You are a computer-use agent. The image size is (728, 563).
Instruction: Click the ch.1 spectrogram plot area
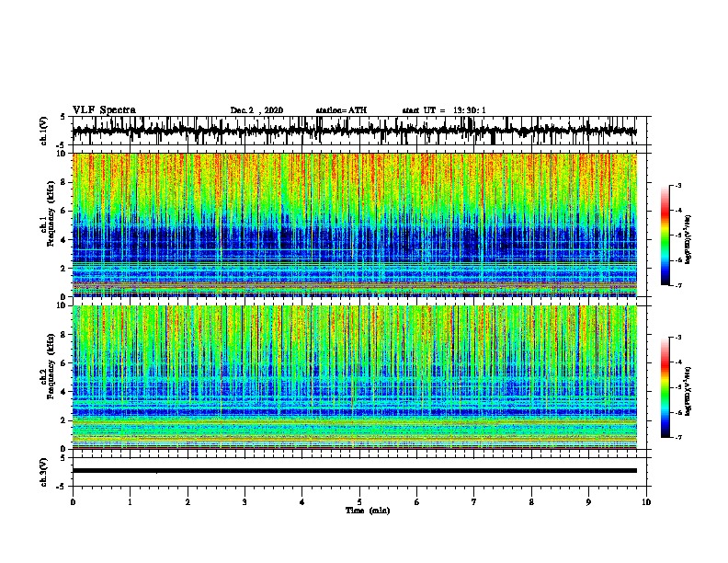coord(355,224)
